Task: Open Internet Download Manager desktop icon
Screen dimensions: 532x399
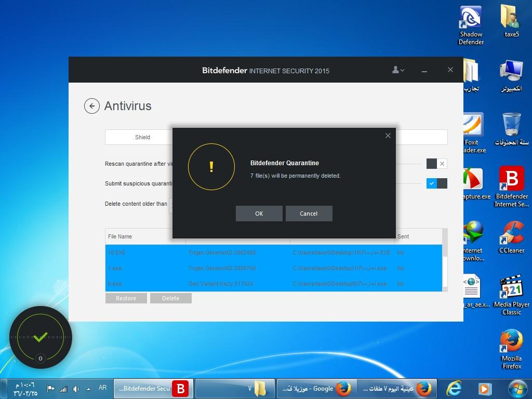Action: (x=474, y=241)
